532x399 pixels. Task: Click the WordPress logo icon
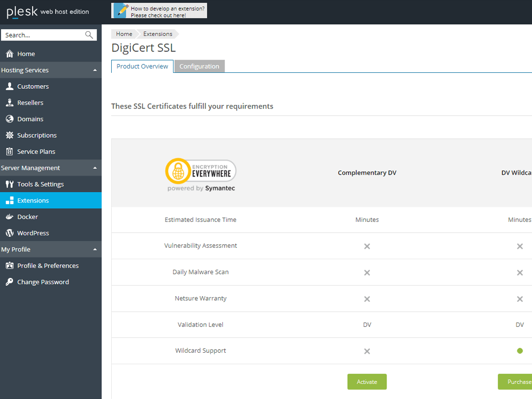[x=9, y=233]
